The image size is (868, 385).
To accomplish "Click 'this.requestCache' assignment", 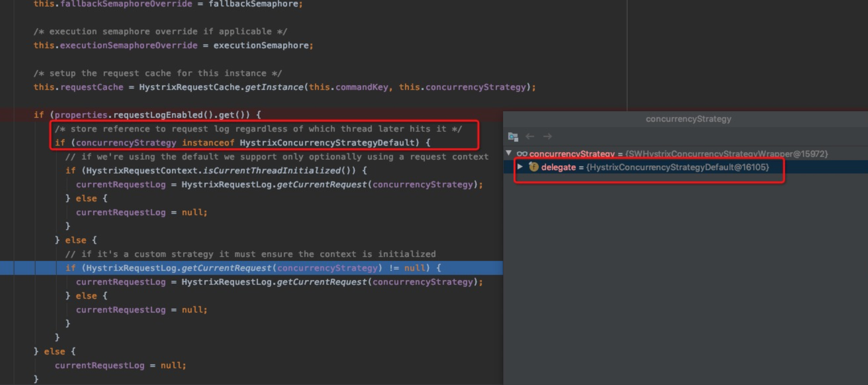I will (78, 87).
